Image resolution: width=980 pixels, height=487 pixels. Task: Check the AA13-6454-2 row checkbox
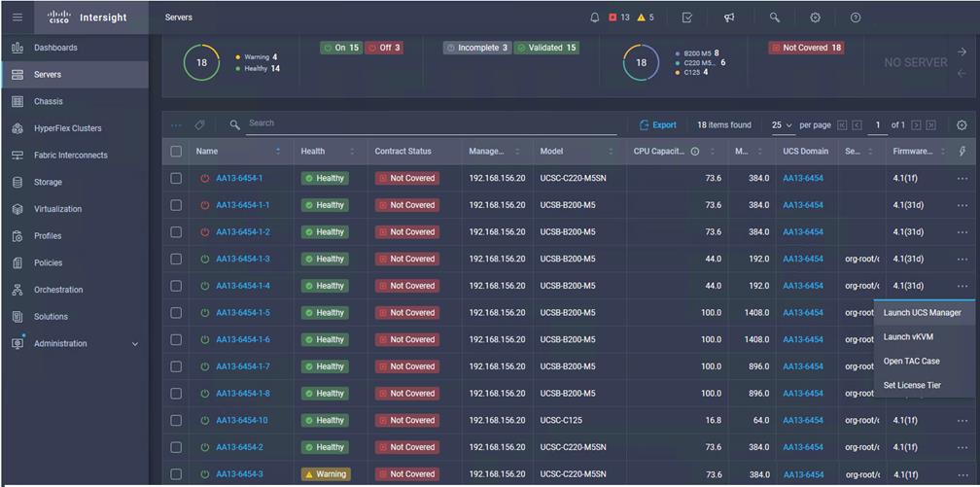tap(176, 447)
